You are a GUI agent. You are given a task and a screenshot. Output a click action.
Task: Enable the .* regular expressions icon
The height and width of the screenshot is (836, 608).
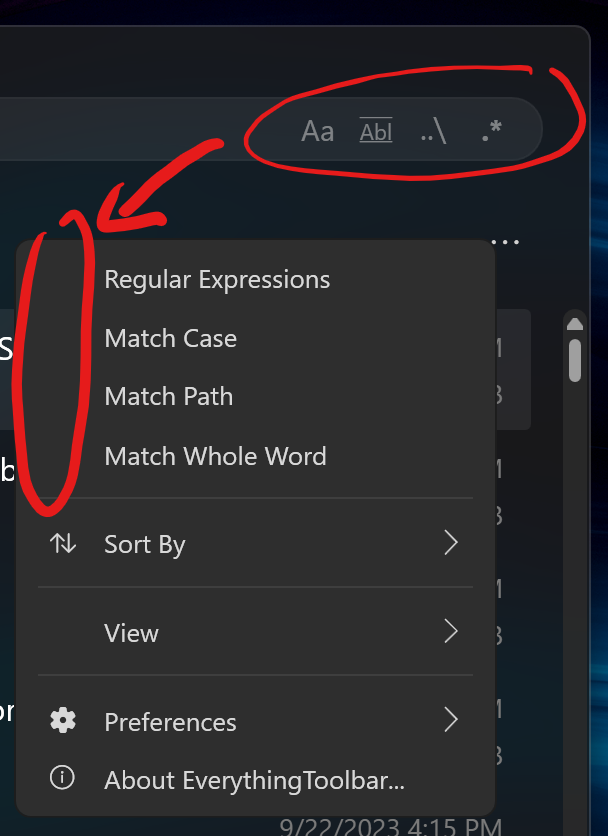click(491, 130)
